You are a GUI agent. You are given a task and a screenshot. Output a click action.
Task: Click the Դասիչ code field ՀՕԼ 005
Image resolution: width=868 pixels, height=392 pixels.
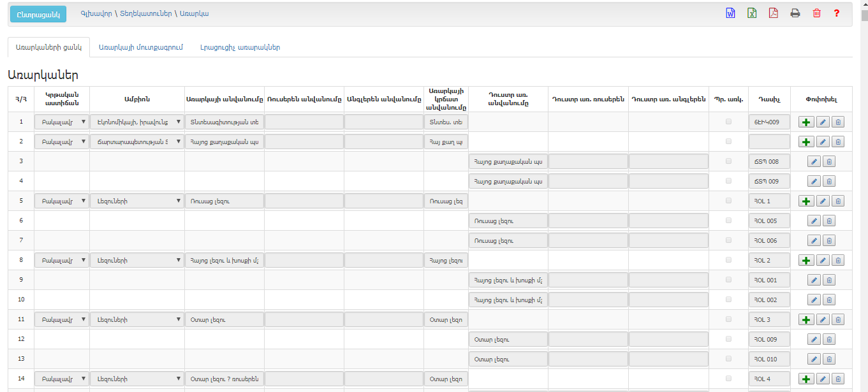(x=769, y=221)
